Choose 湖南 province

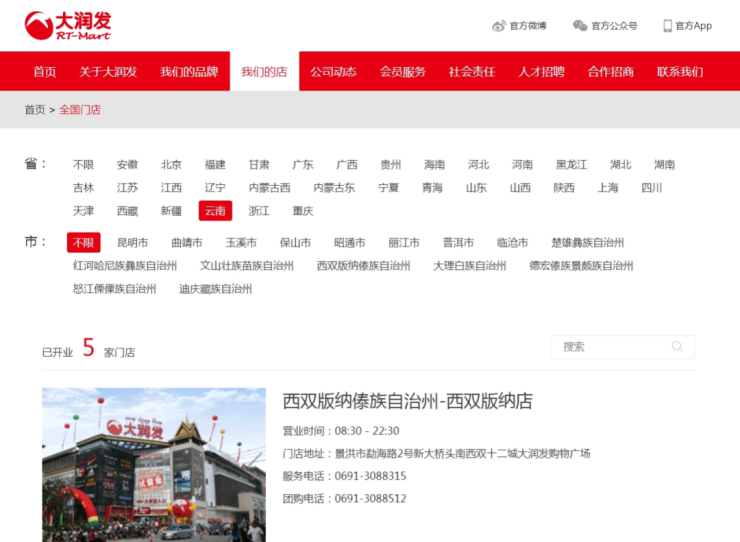click(664, 165)
